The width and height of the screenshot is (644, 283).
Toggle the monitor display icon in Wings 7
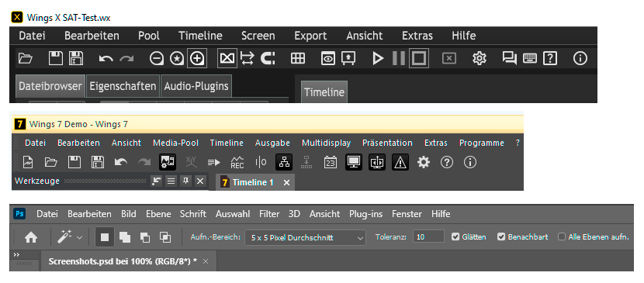354,162
